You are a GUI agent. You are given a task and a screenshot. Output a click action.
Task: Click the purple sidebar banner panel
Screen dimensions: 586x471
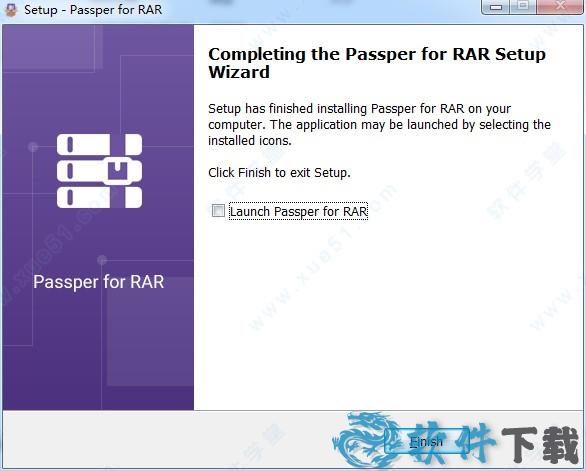(98, 217)
